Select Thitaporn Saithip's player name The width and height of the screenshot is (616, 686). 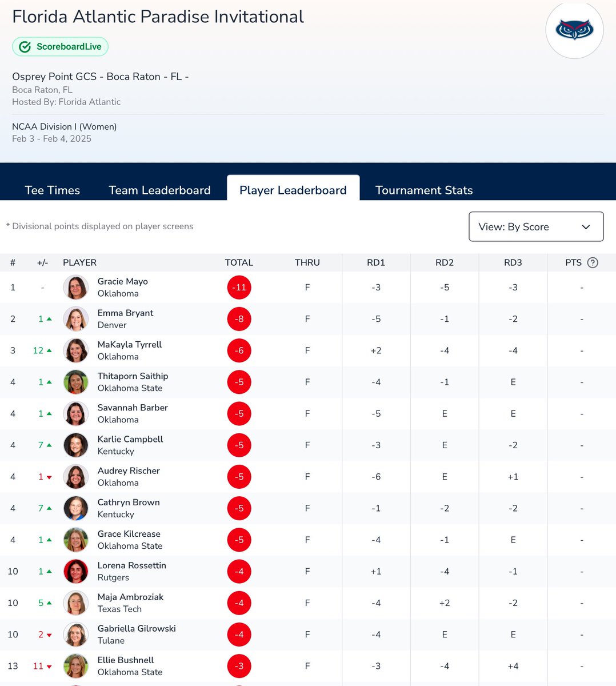click(x=133, y=376)
